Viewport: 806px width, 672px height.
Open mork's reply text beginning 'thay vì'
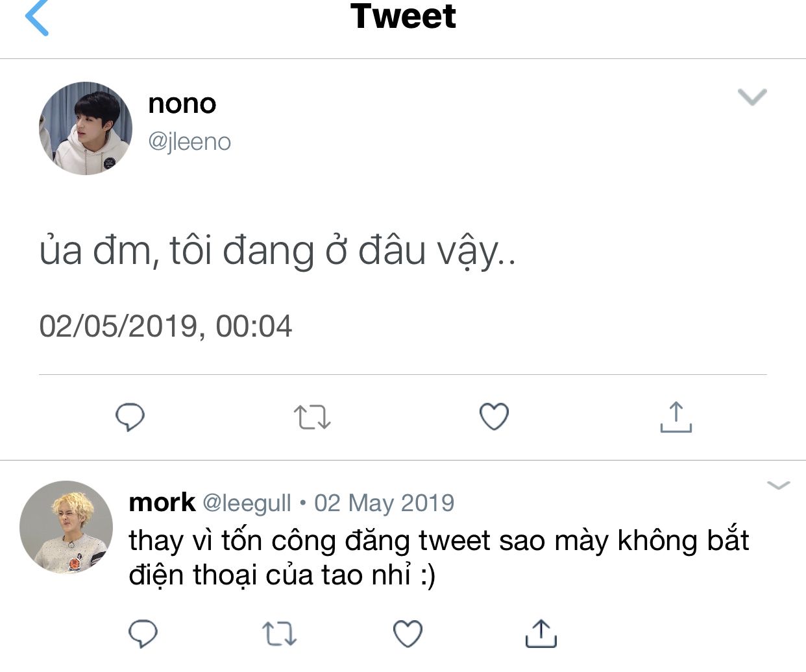pos(439,558)
